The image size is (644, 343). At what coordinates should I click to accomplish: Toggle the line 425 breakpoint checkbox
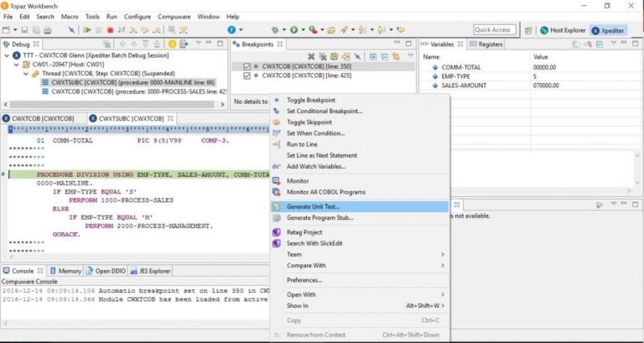[x=246, y=75]
